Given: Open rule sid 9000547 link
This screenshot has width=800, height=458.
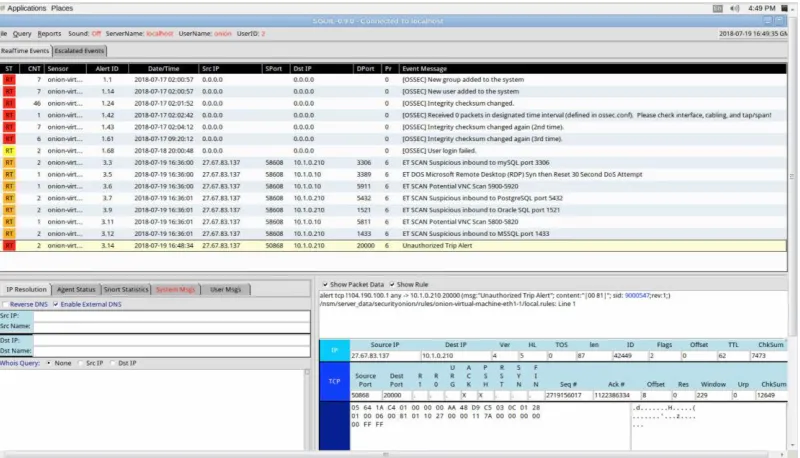Looking at the screenshot, I should pyautogui.click(x=637, y=295).
